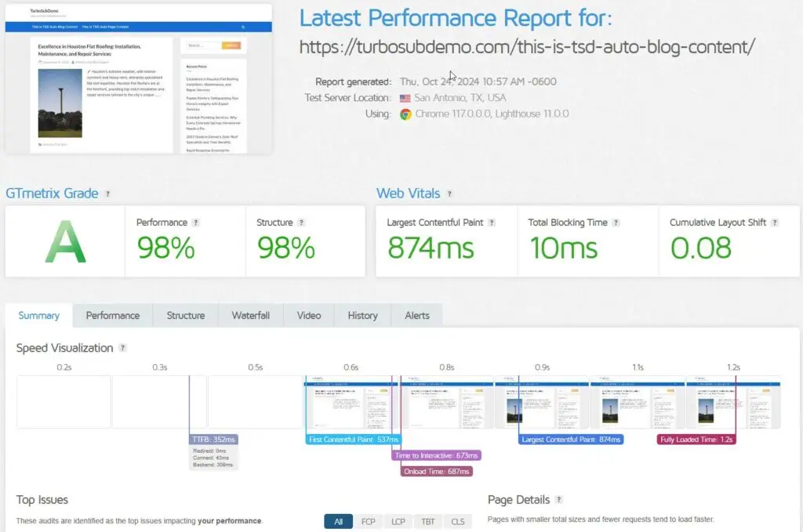This screenshot has width=803, height=532.
Task: Click the tested URL turbosubdemo.com link
Action: (x=527, y=47)
